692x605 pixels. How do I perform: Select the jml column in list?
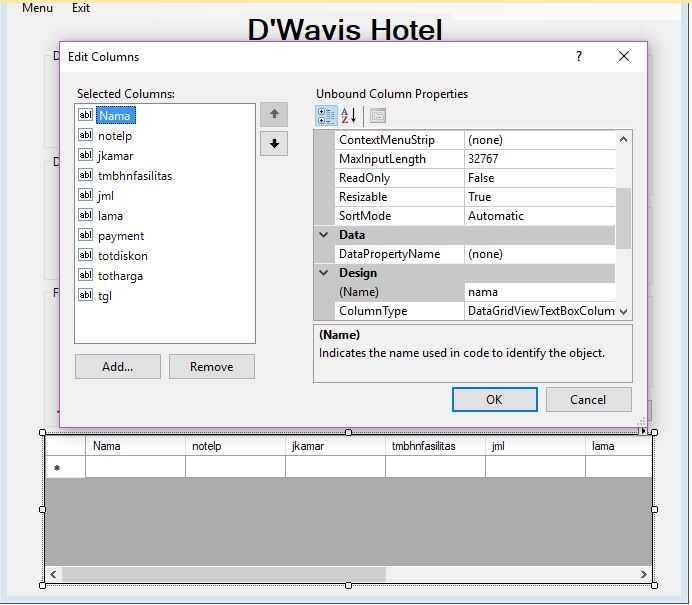pos(105,195)
